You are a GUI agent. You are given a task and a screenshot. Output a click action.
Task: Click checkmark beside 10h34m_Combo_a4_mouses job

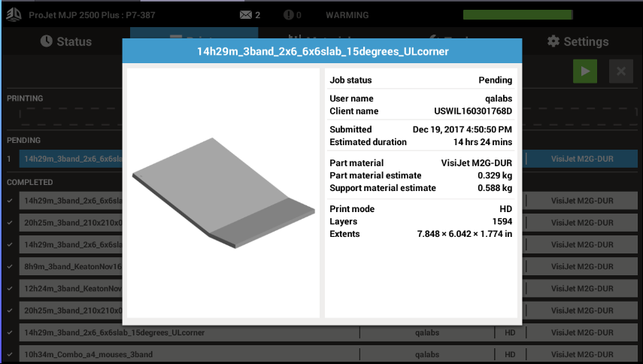[9, 354]
